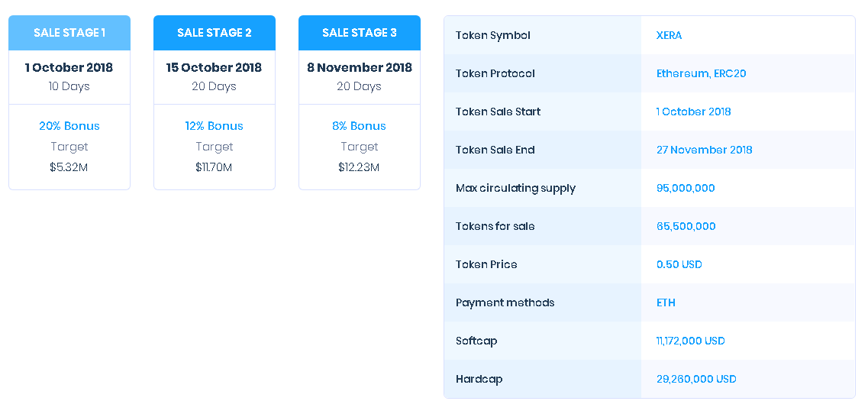Screen dimensions: 868x414
Task: Select the Sale Stage 2 header
Action: pos(215,33)
